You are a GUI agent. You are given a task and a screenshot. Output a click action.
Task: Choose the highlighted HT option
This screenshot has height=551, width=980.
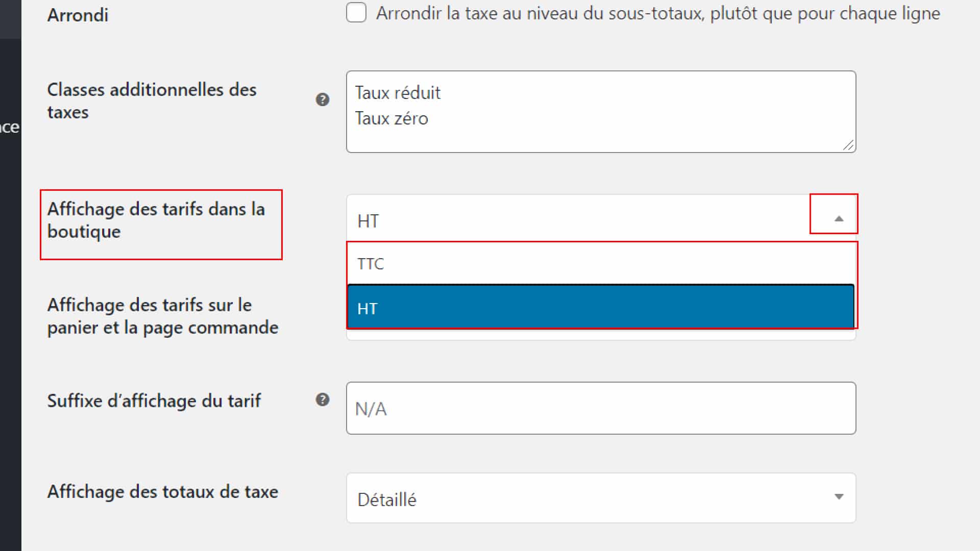pyautogui.click(x=601, y=307)
